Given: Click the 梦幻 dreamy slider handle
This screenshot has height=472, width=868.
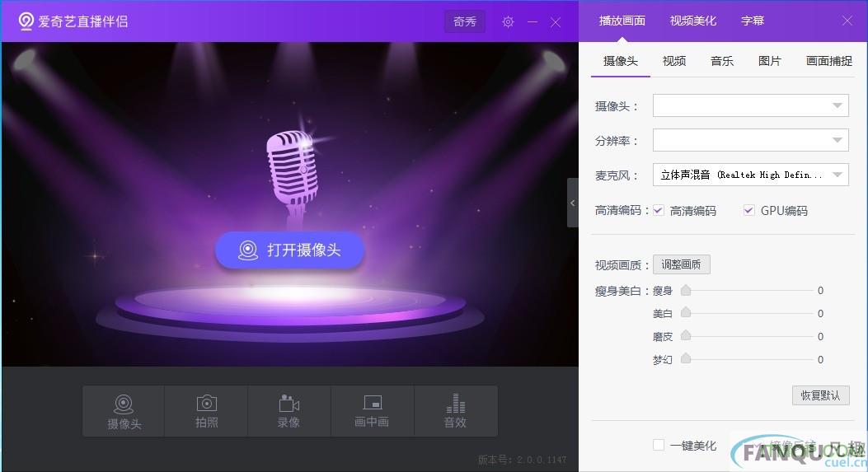Looking at the screenshot, I should point(686,358).
